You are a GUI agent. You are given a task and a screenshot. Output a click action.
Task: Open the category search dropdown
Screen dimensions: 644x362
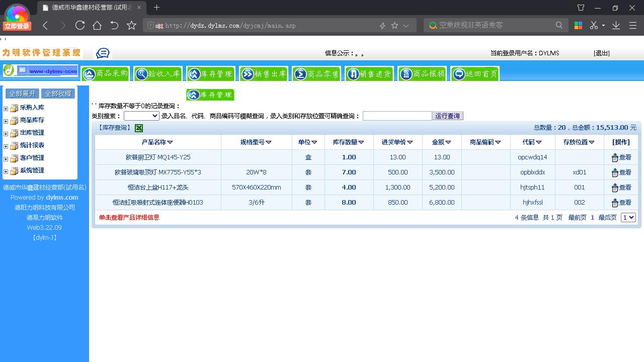pos(141,116)
